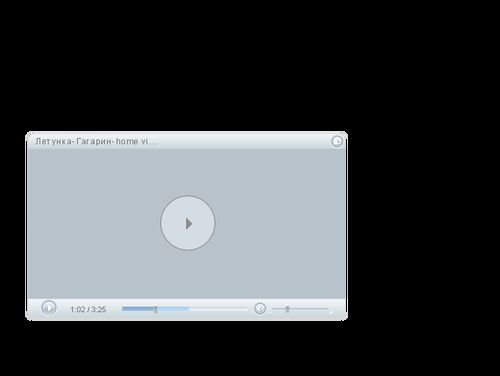
Task: Mute audio with the speaker icon
Action: point(260,309)
